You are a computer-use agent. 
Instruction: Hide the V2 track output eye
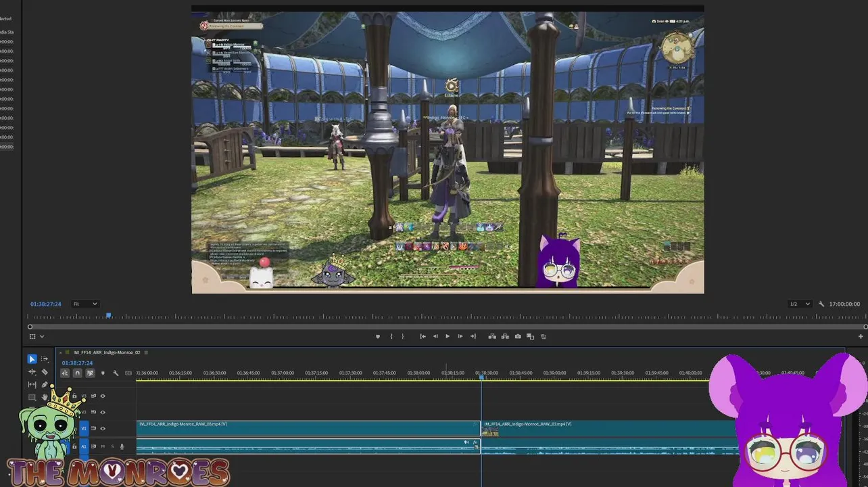click(x=103, y=412)
